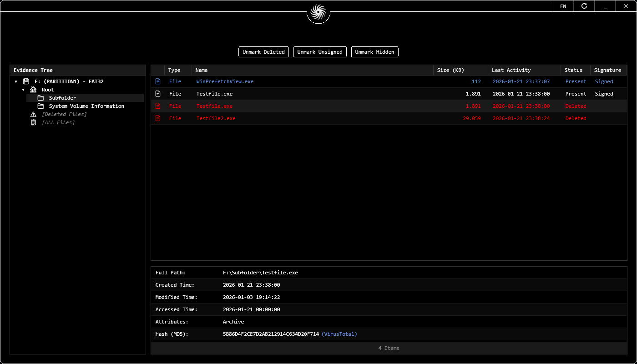The width and height of the screenshot is (637, 364).
Task: Click the clipboard icon next to [All Files]
Action: 33,122
